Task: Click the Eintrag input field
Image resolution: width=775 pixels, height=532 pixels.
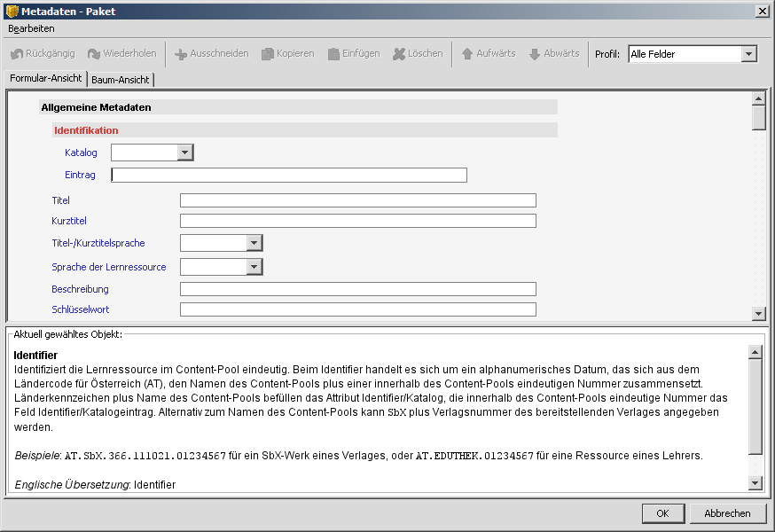Action: 289,175
